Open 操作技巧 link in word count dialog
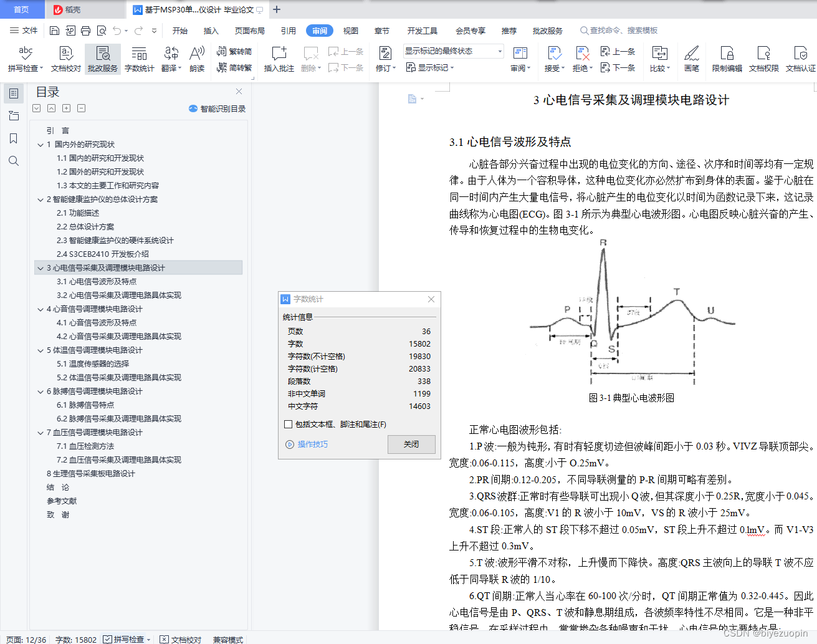This screenshot has height=644, width=817. point(307,445)
